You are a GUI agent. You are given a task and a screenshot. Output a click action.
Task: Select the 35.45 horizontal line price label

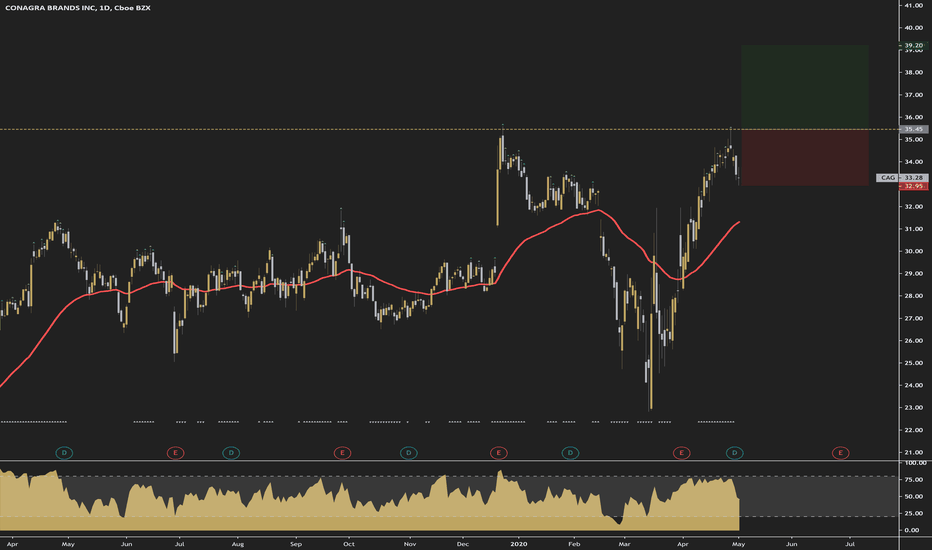click(913, 129)
